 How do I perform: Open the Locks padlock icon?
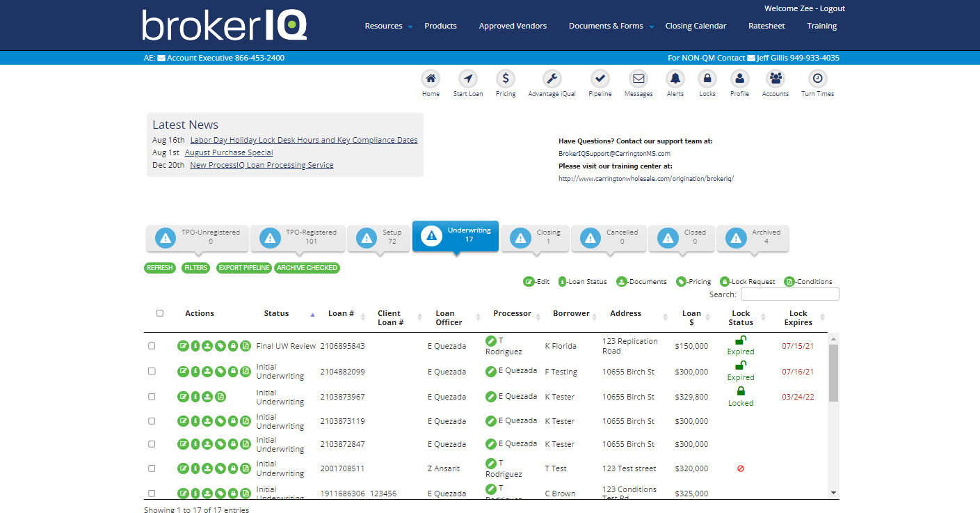[x=707, y=79]
